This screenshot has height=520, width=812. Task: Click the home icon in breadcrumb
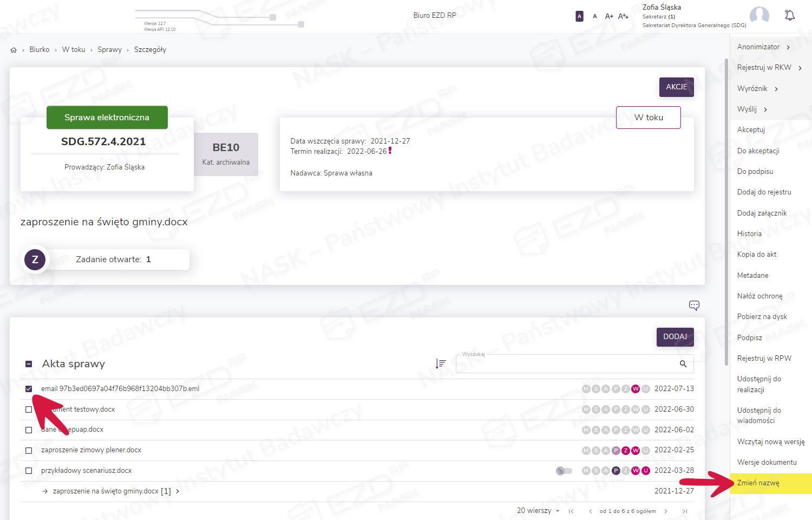click(x=14, y=50)
